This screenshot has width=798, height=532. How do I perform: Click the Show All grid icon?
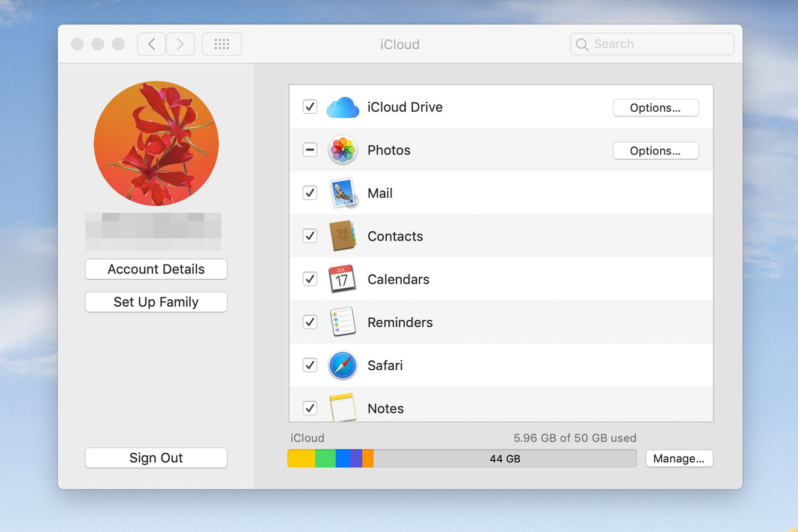pyautogui.click(x=221, y=44)
